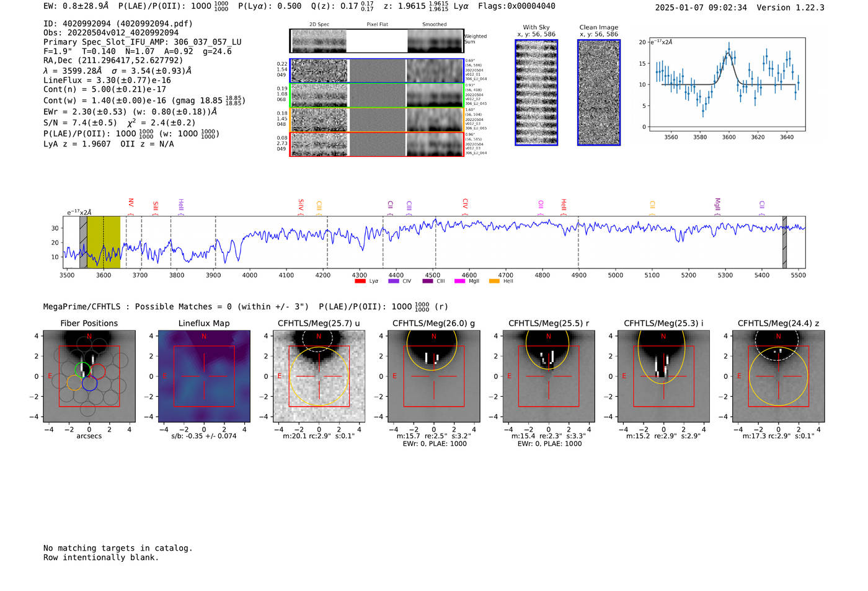The width and height of the screenshot is (868, 591).
Task: Click the magenta OII line marker label
Action: click(541, 204)
